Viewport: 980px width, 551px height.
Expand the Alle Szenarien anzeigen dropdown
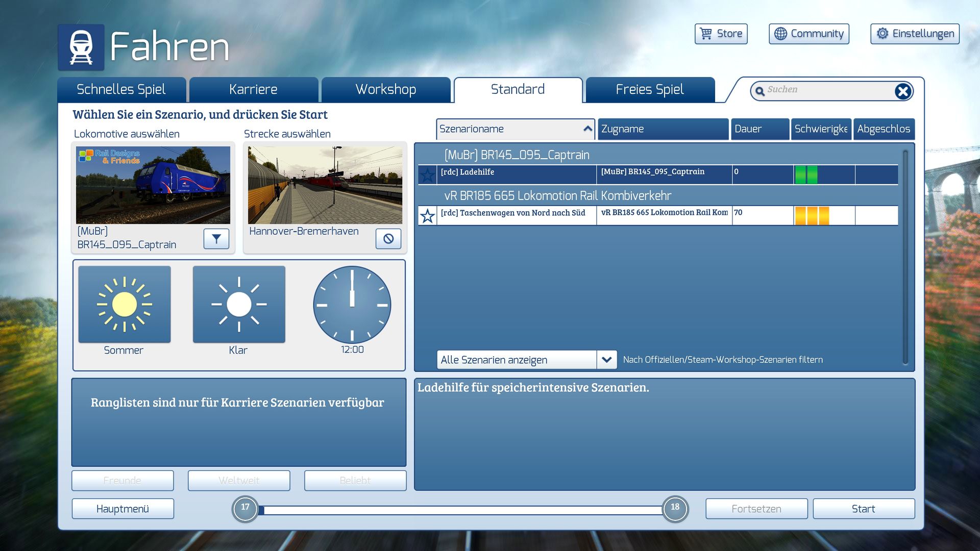tap(606, 360)
